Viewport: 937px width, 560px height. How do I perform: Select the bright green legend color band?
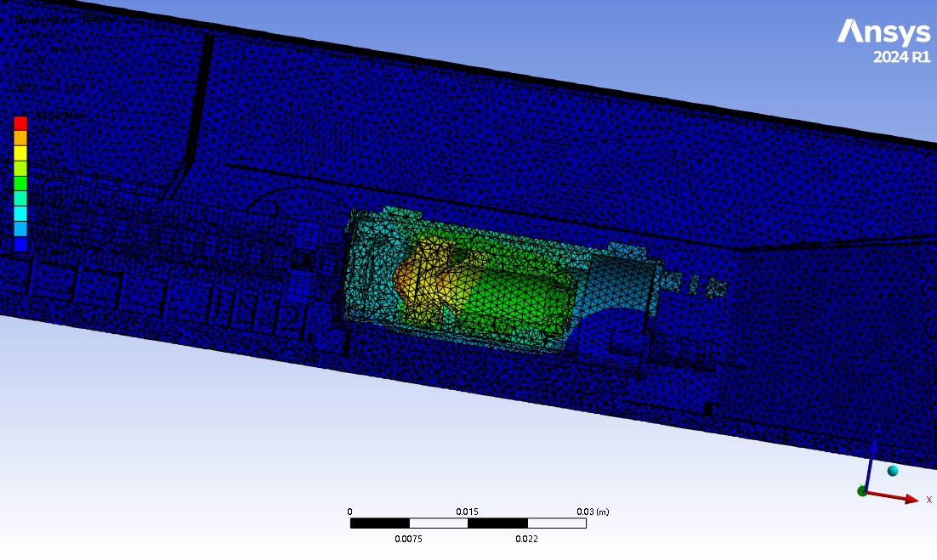[x=20, y=183]
